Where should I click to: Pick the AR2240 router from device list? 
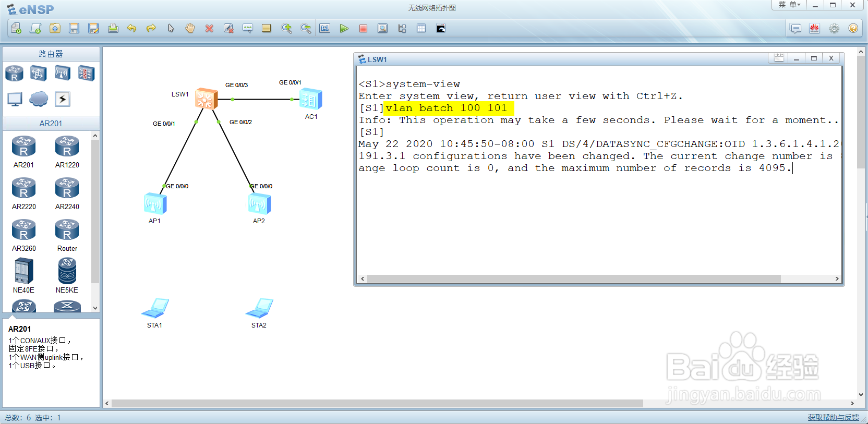click(67, 193)
